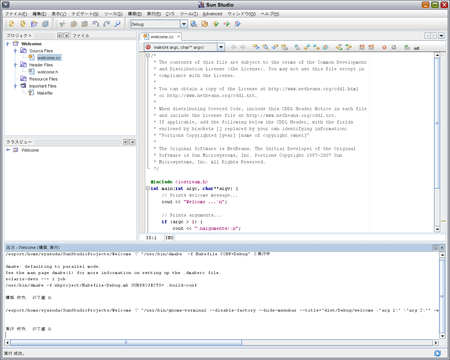Click the Redo arrow icon

(107, 24)
